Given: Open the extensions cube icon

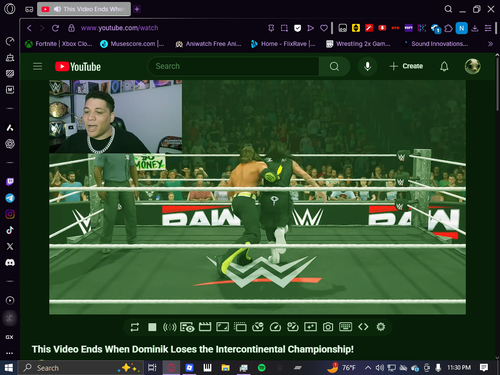Looking at the screenshot, I should (448, 28).
